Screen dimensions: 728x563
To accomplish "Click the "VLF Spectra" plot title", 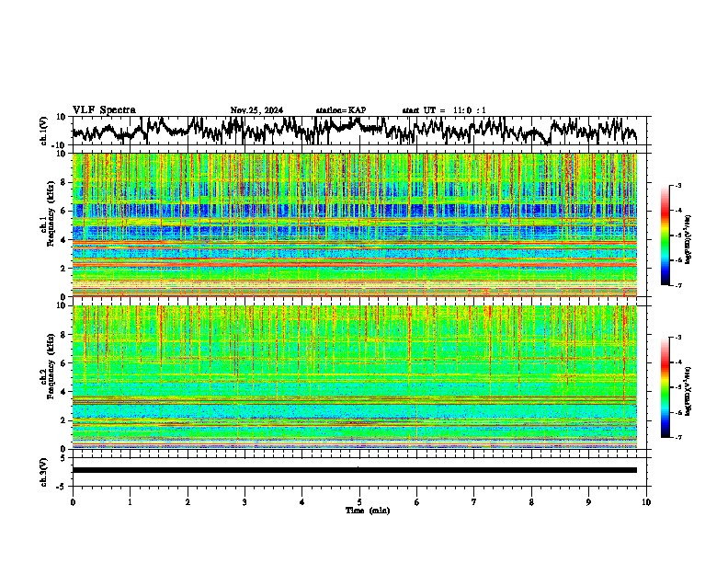I will point(104,110).
